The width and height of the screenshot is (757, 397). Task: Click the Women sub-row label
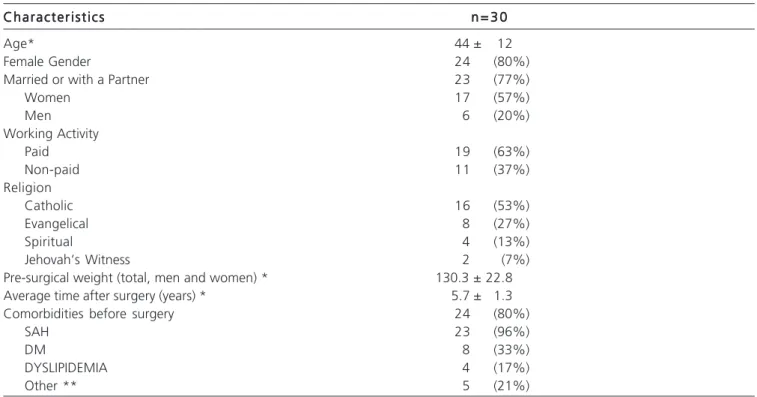(x=47, y=98)
